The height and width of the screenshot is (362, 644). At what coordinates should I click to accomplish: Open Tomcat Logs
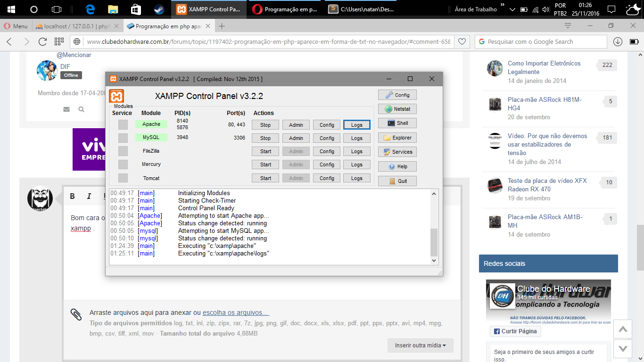click(x=357, y=178)
